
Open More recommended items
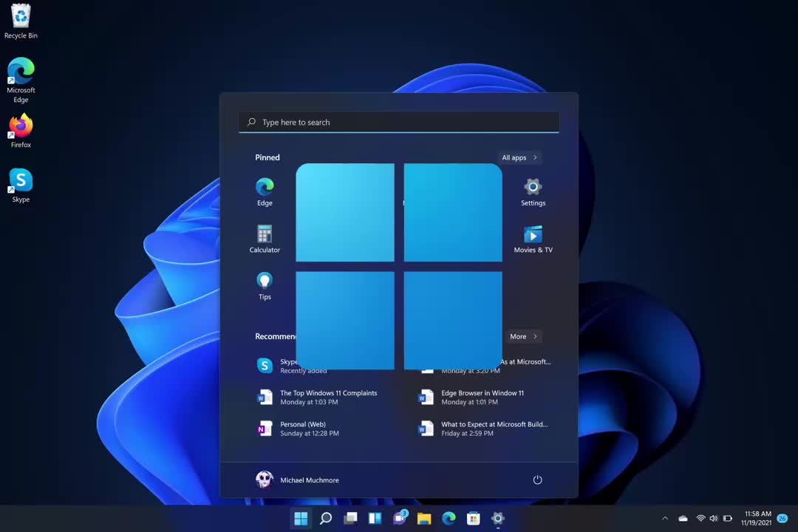coord(524,336)
